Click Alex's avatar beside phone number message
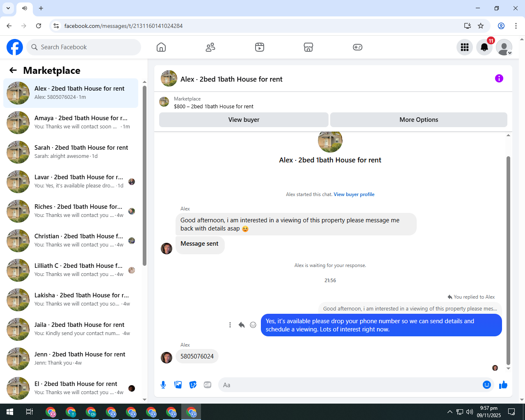This screenshot has height=420, width=525. [167, 358]
